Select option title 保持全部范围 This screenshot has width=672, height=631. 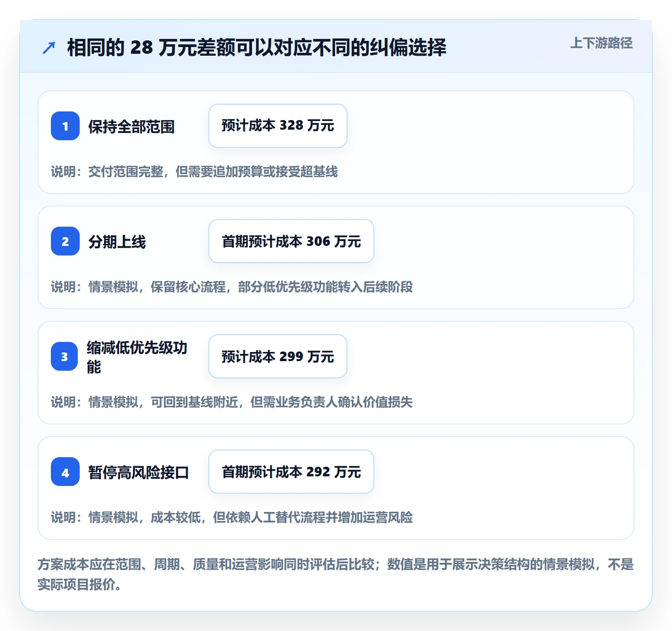[x=132, y=127]
